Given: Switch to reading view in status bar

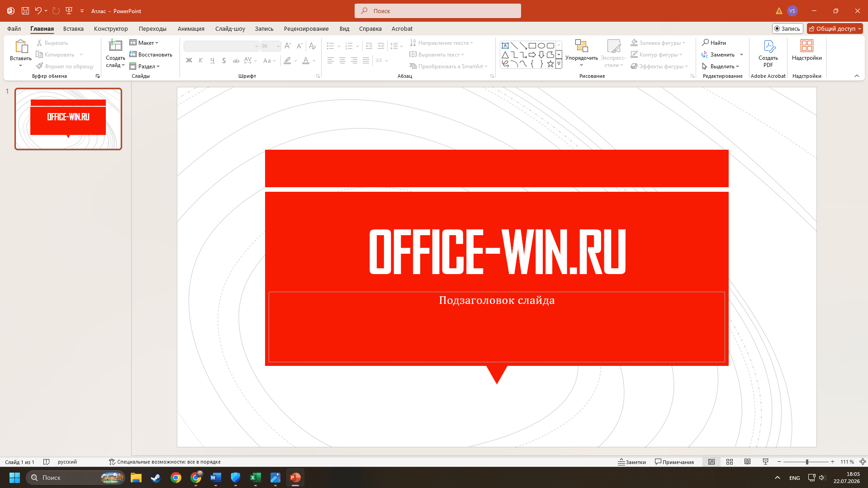Looking at the screenshot, I should pos(748,462).
